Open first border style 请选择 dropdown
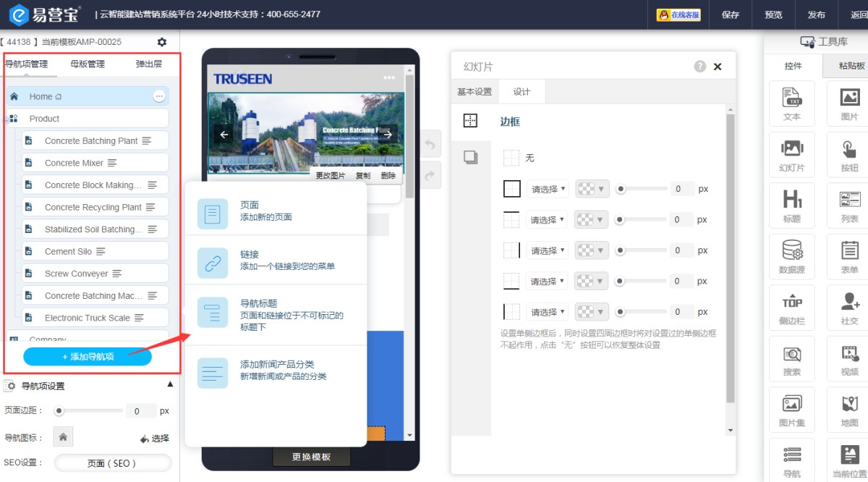 [x=548, y=189]
